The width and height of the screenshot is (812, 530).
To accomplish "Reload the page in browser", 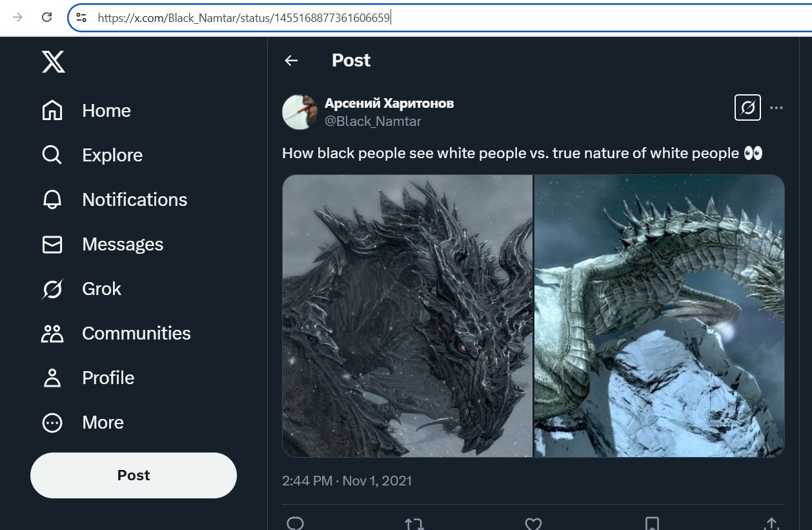I will pyautogui.click(x=46, y=17).
